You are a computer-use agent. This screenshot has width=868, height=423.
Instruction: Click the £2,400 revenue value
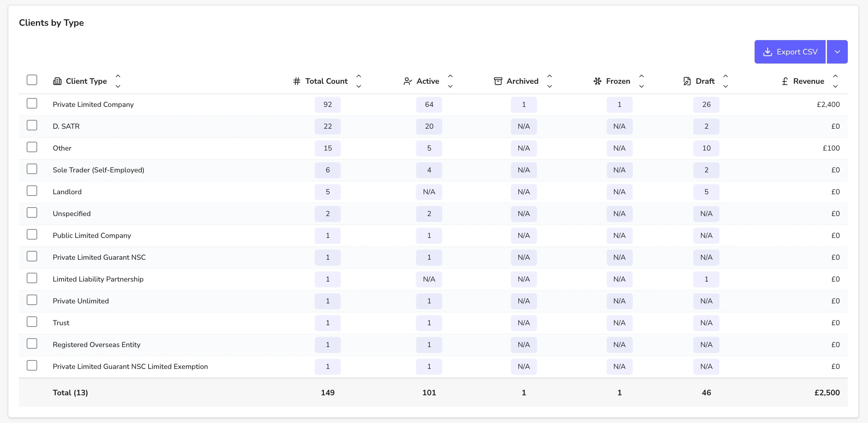click(828, 105)
